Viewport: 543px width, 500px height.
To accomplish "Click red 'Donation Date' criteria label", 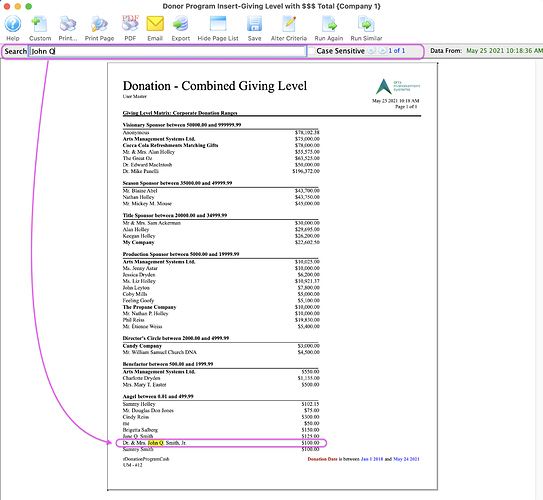I will (322, 459).
